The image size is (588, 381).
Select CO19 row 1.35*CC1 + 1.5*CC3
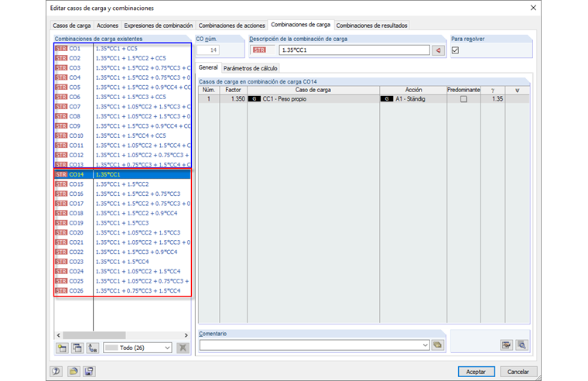[x=122, y=223]
